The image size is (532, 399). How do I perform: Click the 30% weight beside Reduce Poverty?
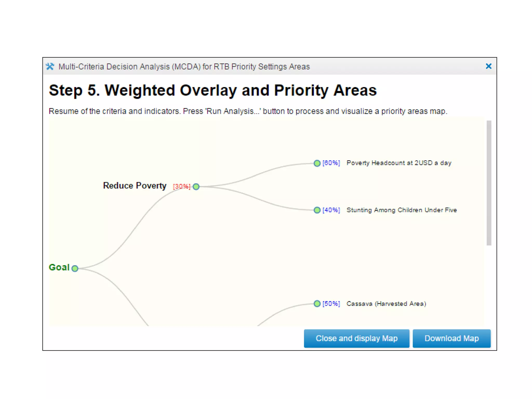[x=182, y=187]
